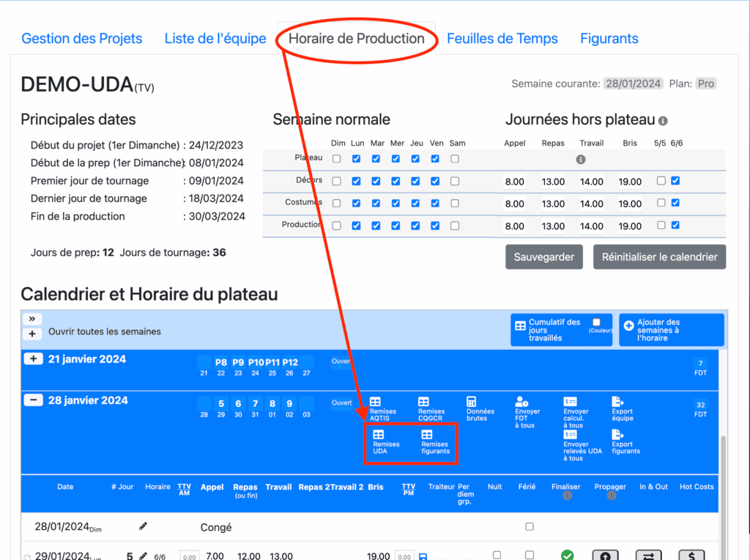This screenshot has width=750, height=560.
Task: Toggle the Plateau Dim checkbox
Action: coord(337,159)
